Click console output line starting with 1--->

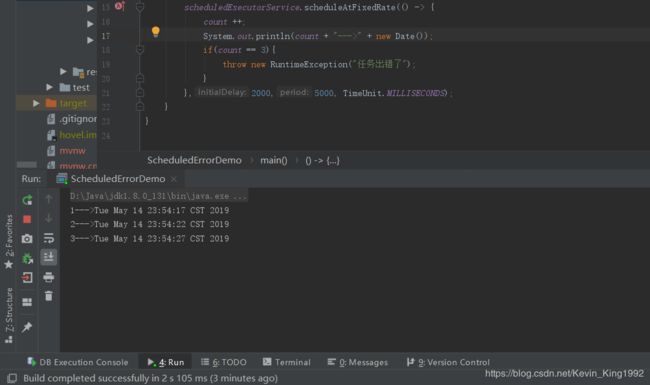tap(149, 211)
